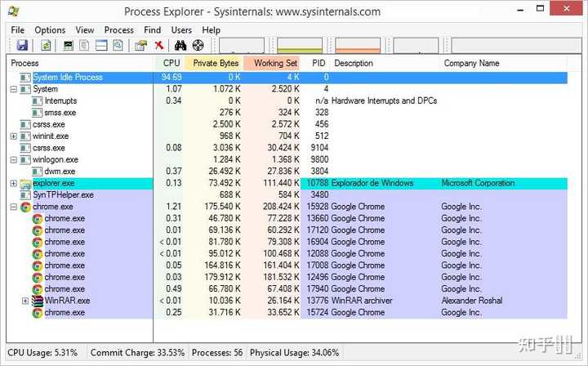Open the Process menu
The image size is (588, 366).
[x=119, y=30]
